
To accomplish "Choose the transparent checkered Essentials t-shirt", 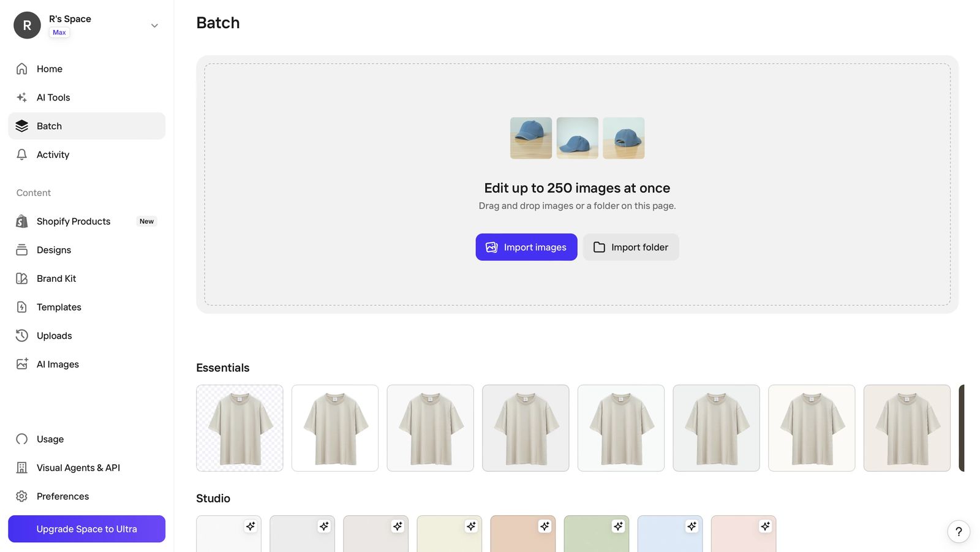I will tap(239, 428).
